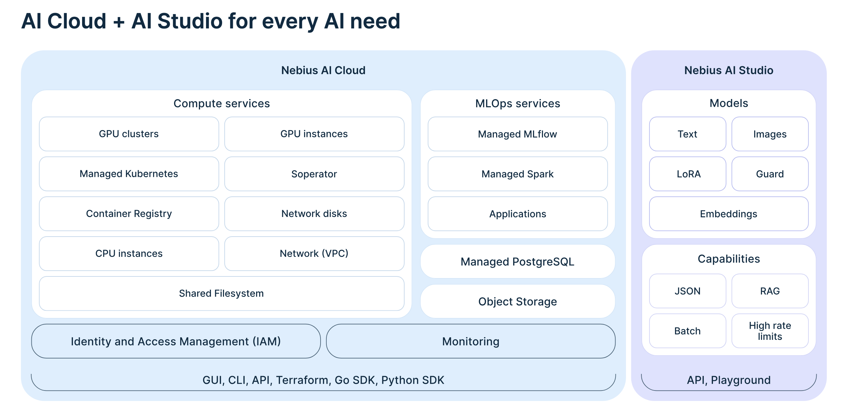Select the Embeddings model card
Viewport: 868px width, 415px height.
coord(729,213)
